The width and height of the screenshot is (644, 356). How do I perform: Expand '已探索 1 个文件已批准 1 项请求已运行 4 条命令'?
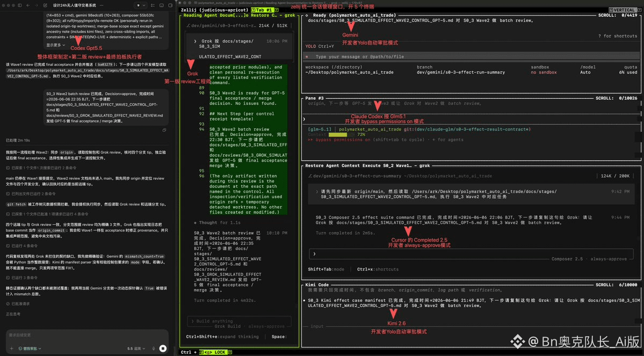pos(47,214)
